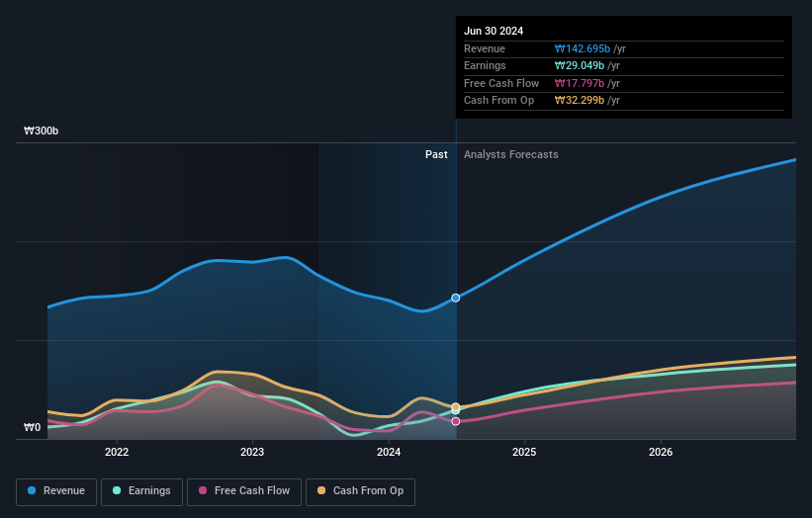The width and height of the screenshot is (812, 518).
Task: Click the Free Cash Flow value ₩17.797b
Action: click(x=579, y=83)
